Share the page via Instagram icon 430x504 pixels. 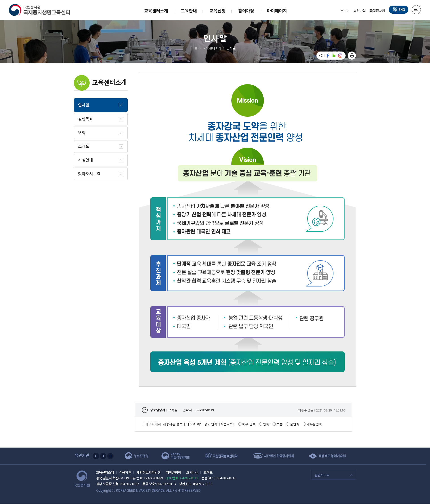340,56
